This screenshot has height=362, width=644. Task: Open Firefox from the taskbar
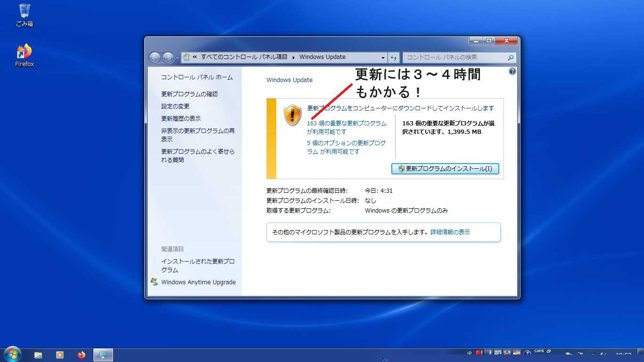click(82, 355)
